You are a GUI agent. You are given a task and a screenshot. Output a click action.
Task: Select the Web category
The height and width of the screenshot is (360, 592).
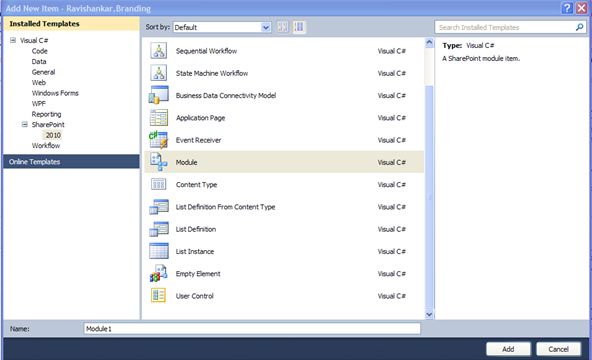(x=39, y=83)
